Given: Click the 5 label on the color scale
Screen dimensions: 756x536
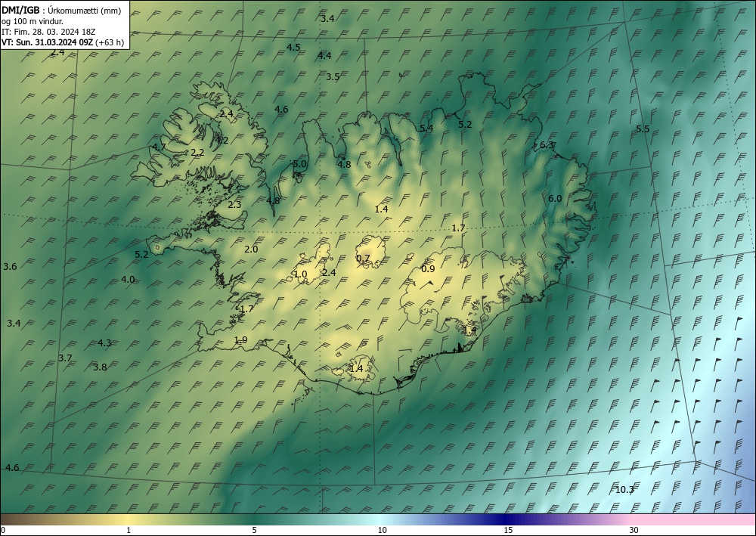Looking at the screenshot, I should [254, 531].
